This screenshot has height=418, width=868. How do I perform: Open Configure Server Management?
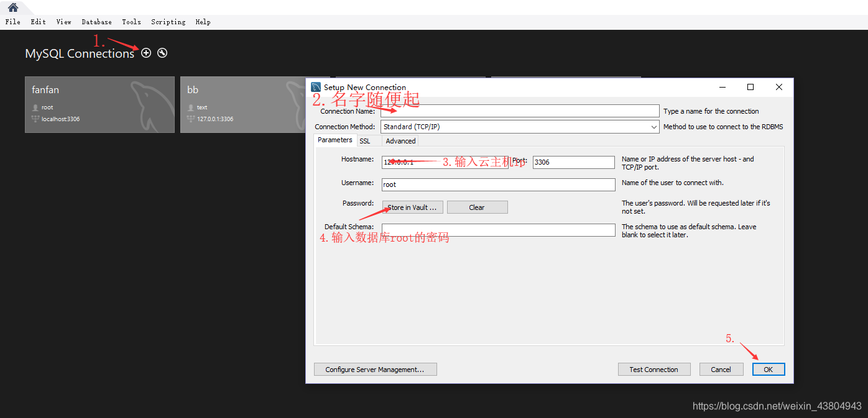coord(376,370)
